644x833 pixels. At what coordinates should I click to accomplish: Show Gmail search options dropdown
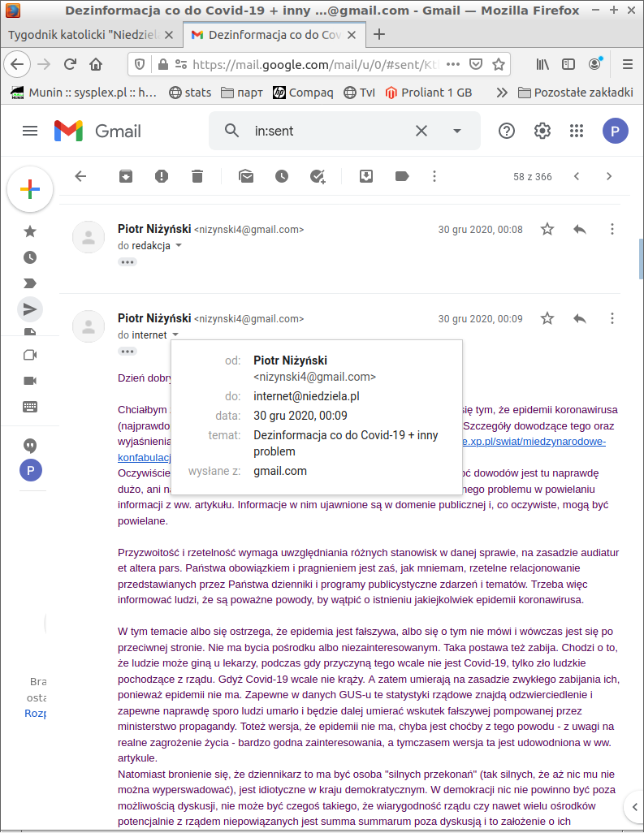[457, 131]
